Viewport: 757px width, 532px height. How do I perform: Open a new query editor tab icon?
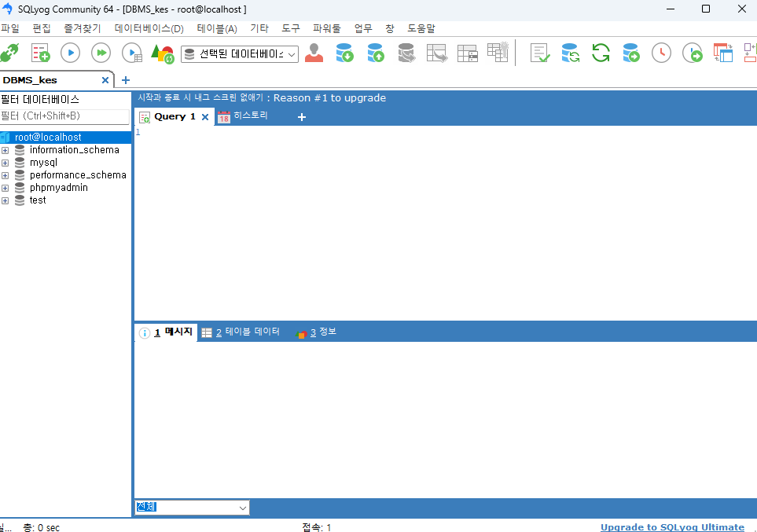point(41,53)
